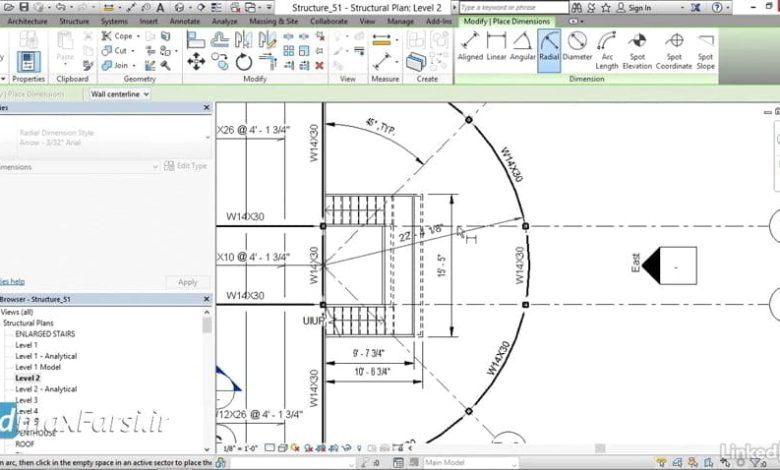Select the Arc Length dimension tool
Image resolution: width=780 pixels, height=470 pixels.
point(607,50)
